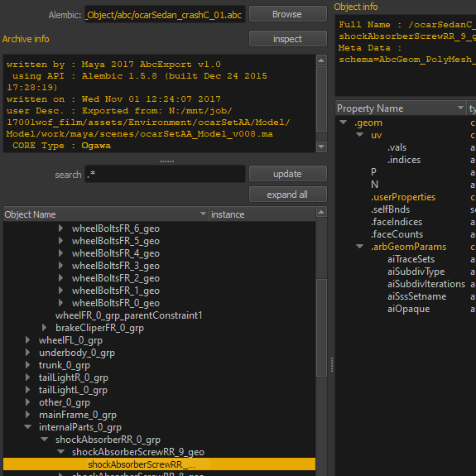Expand mainFrame_0_grp node
The image size is (476, 476).
pos(27,415)
